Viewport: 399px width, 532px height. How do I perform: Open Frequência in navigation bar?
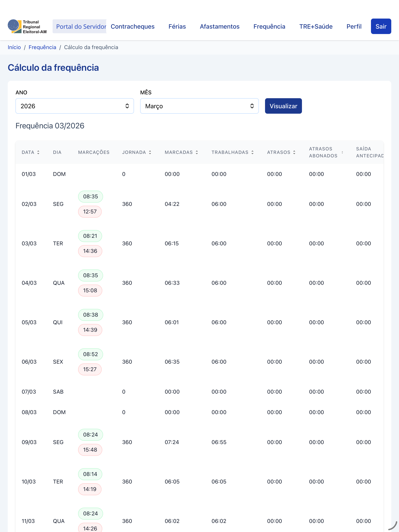click(269, 26)
